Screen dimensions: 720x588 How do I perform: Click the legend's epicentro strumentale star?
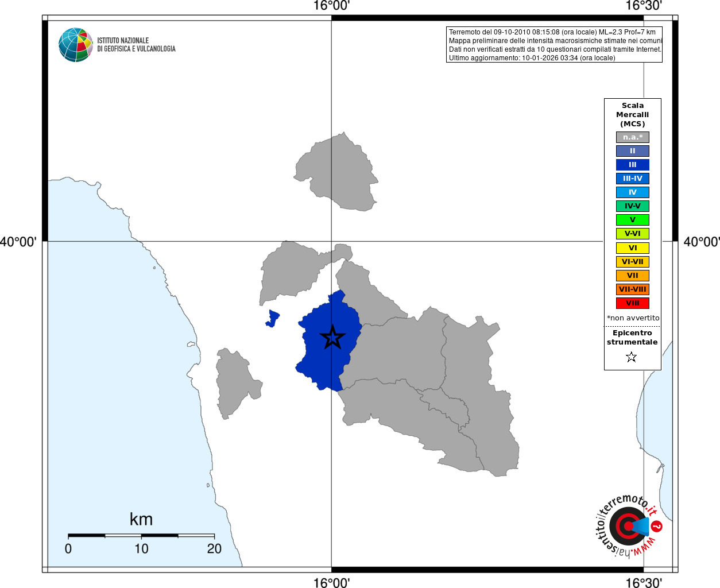632,357
